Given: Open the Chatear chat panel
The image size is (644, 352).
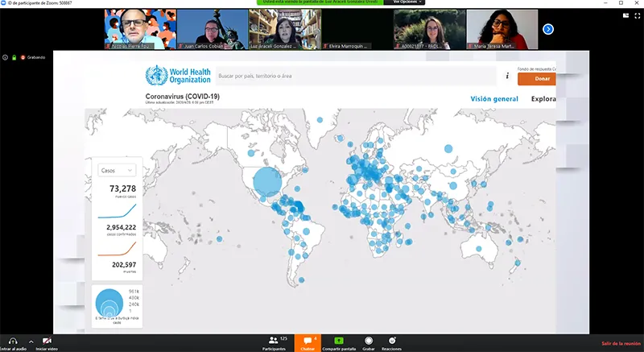Looking at the screenshot, I should [x=308, y=343].
